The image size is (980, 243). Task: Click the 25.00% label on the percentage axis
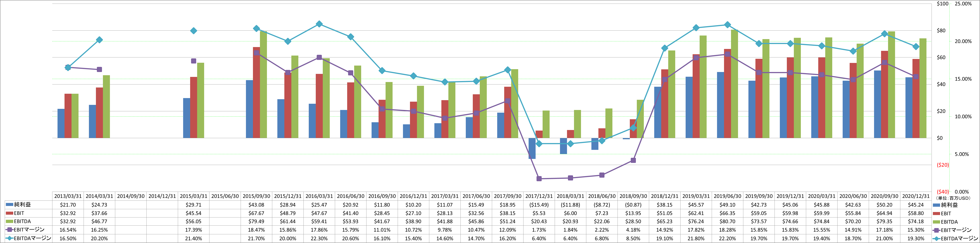(x=963, y=4)
